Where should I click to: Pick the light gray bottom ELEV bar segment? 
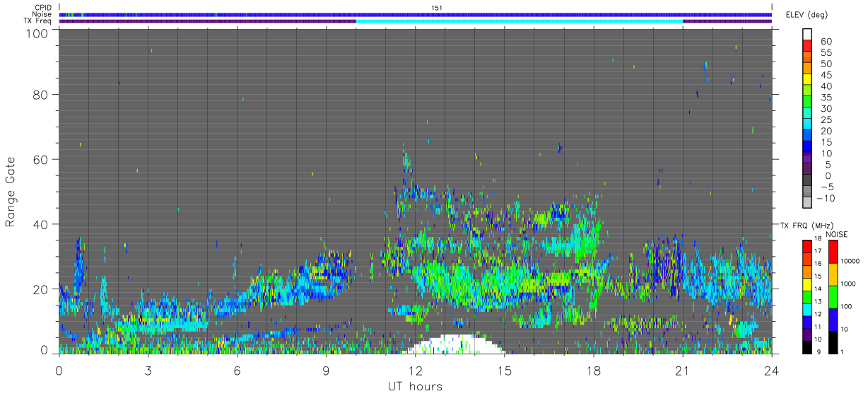(x=807, y=201)
